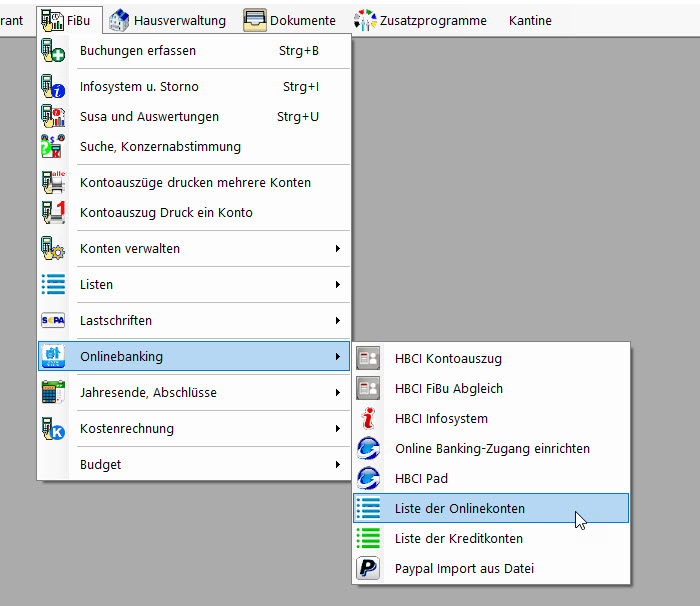This screenshot has width=700, height=606.
Task: Select Susa und Auswertungen text
Action: click(x=149, y=117)
